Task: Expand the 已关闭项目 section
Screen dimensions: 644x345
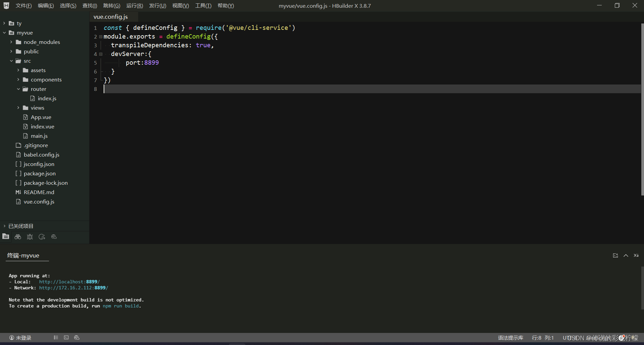Action: click(x=4, y=226)
